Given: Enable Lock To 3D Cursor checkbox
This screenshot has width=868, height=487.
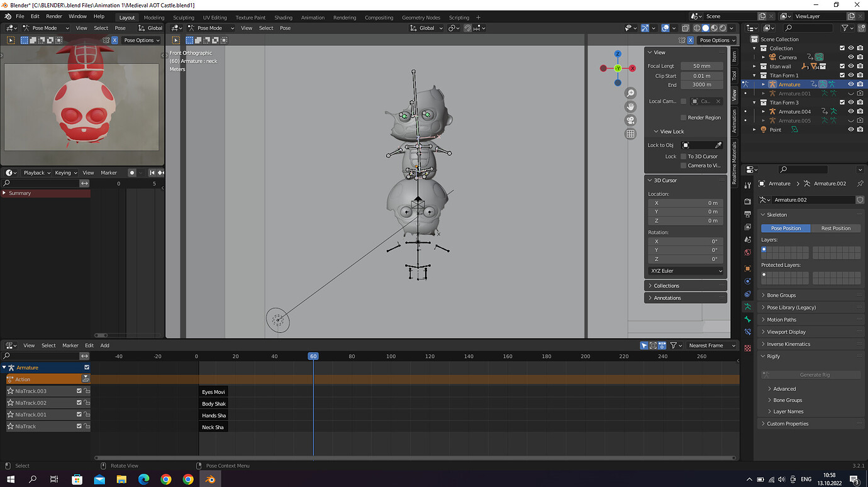Looking at the screenshot, I should click(x=683, y=156).
